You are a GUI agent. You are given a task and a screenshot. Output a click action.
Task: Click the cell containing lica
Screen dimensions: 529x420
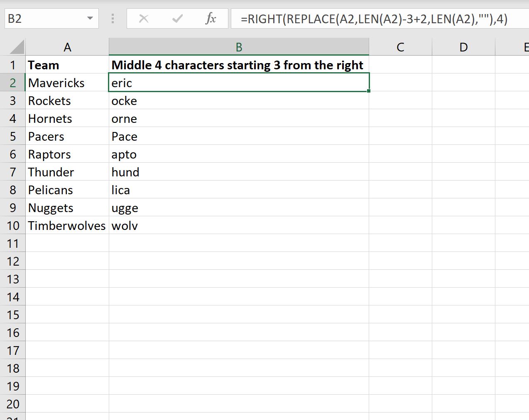coord(239,190)
